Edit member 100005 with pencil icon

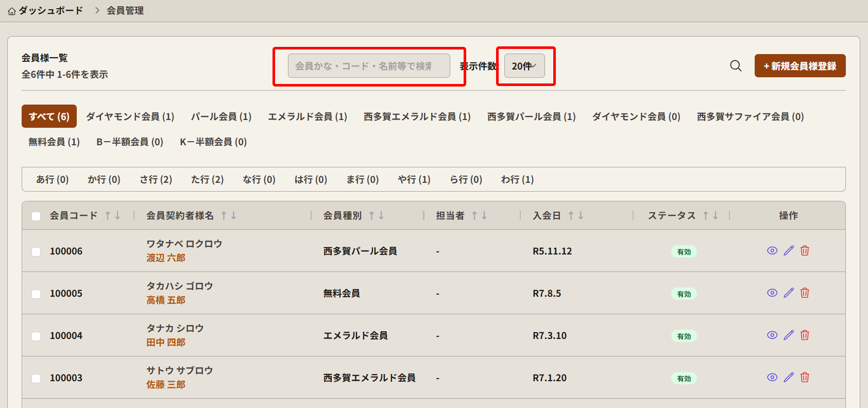pos(789,293)
